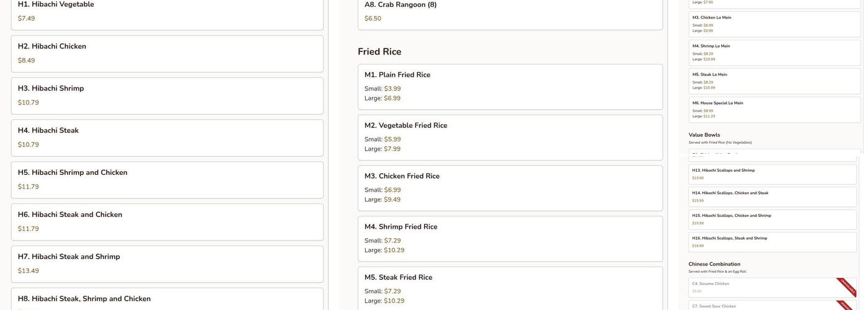
Task: Open the H3. Hibachi Shrimp item
Action: (x=167, y=96)
